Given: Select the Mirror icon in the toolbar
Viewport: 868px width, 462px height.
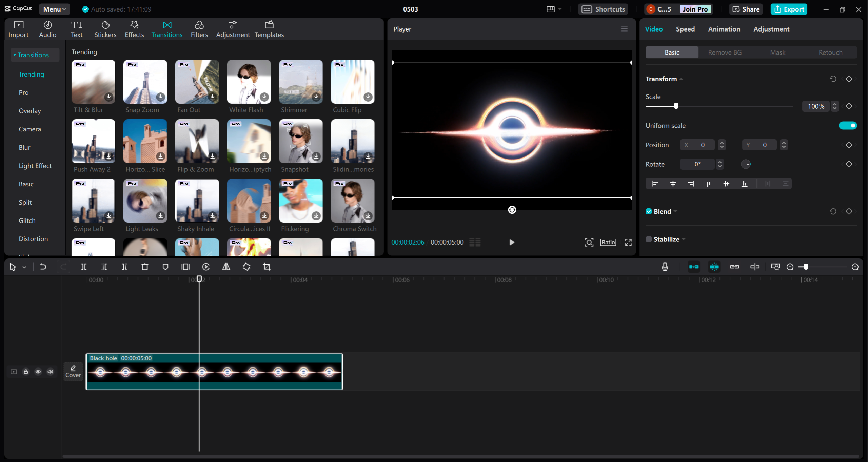Looking at the screenshot, I should click(x=226, y=267).
